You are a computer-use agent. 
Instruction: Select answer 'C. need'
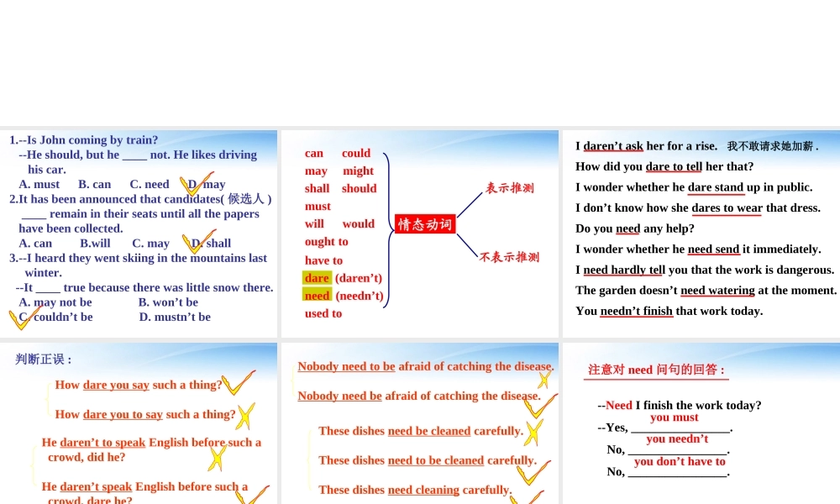(x=150, y=184)
